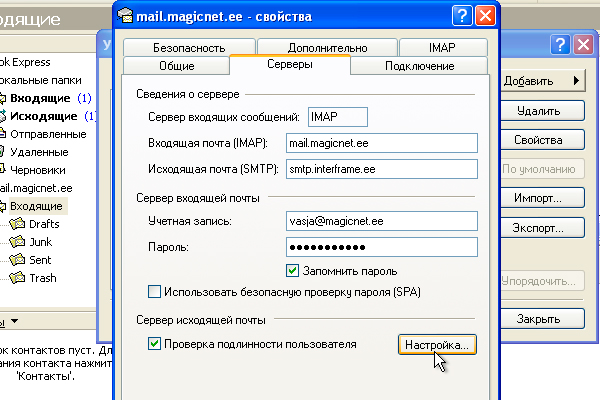Enable secure password authentication (SPA) checkbox

pyautogui.click(x=154, y=292)
